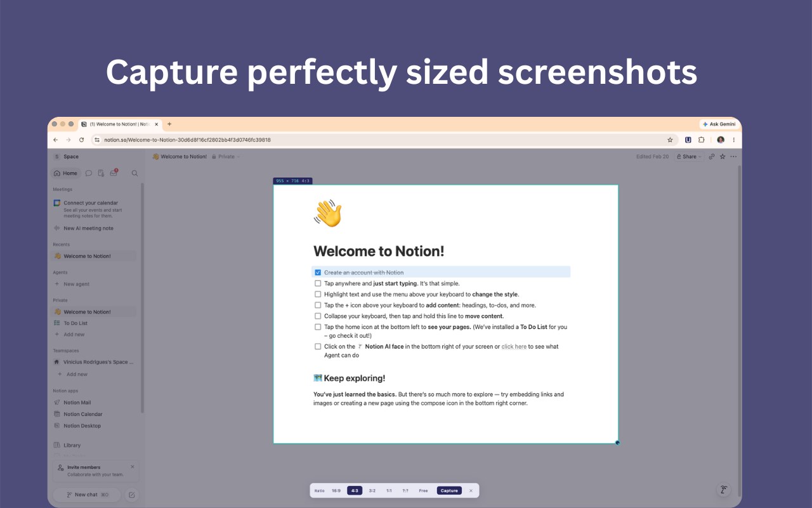The height and width of the screenshot is (508, 812).
Task: Open the Chrome profile avatar
Action: pyautogui.click(x=721, y=140)
